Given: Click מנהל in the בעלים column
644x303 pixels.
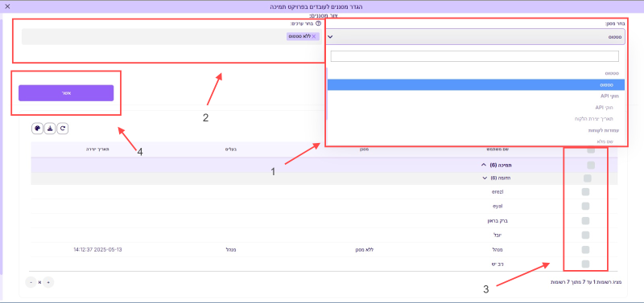Looking at the screenshot, I should click(230, 249).
